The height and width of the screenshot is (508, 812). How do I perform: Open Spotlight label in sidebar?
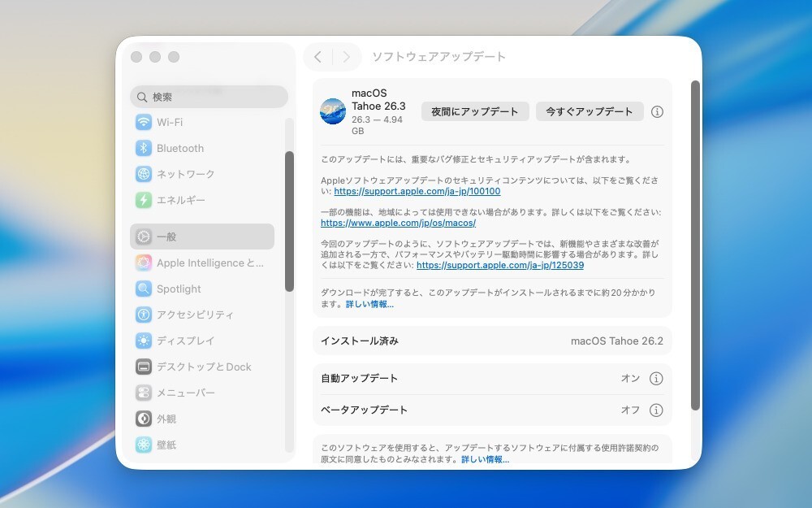[179, 289]
